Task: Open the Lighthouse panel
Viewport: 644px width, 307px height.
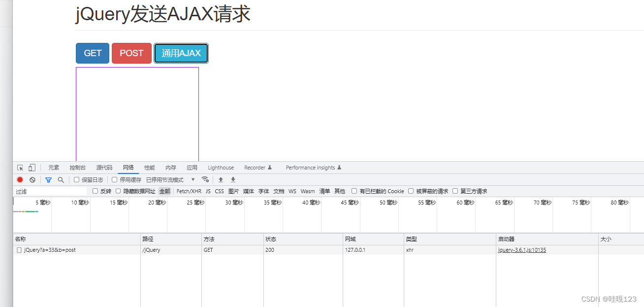Action: [221, 168]
